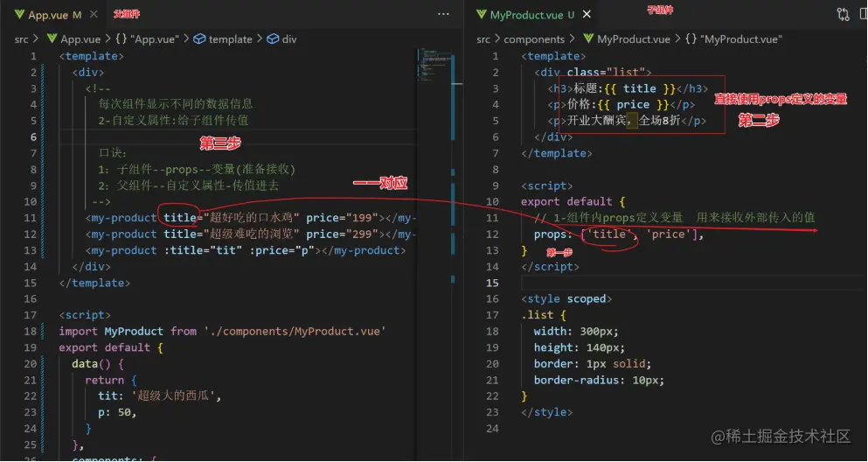Click the "p: 50," line in App.vue
The width and height of the screenshot is (868, 462).
[117, 412]
